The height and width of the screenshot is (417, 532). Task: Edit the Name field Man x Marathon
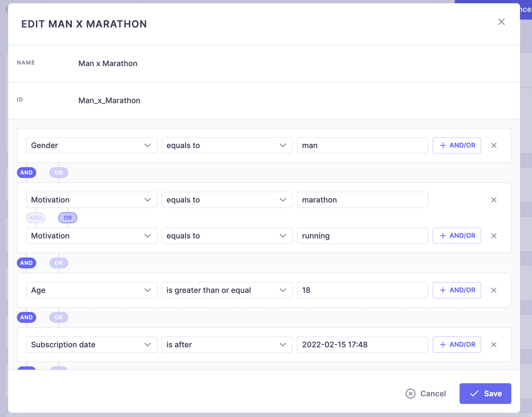coord(108,63)
